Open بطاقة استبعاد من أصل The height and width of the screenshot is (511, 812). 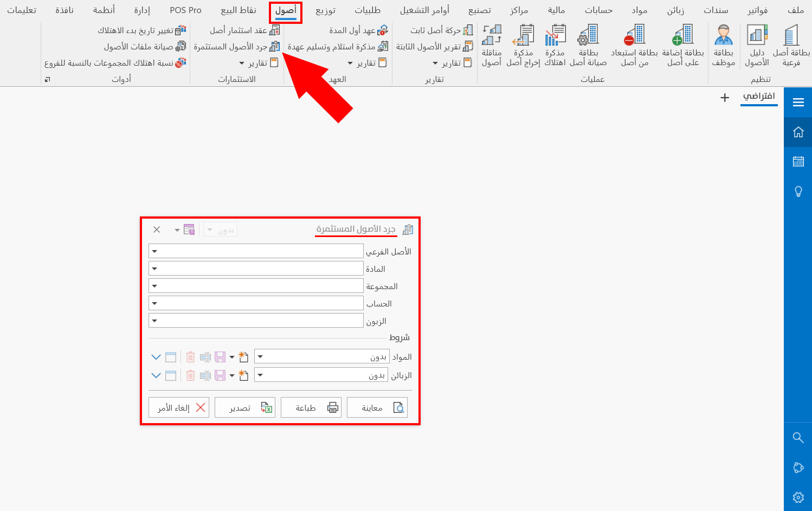click(634, 46)
